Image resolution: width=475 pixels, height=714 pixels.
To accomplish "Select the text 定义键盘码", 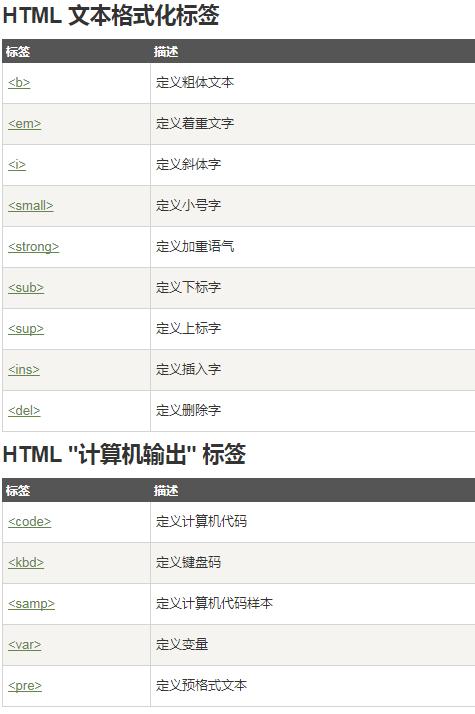I will (x=189, y=562).
